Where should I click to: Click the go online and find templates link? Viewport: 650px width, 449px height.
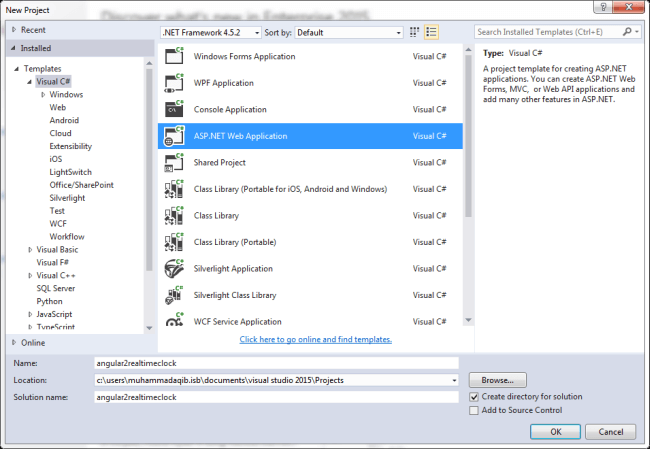[315, 339]
